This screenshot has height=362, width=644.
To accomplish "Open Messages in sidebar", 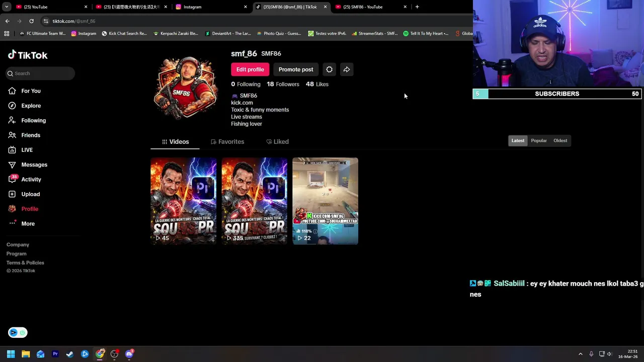I will point(34,164).
